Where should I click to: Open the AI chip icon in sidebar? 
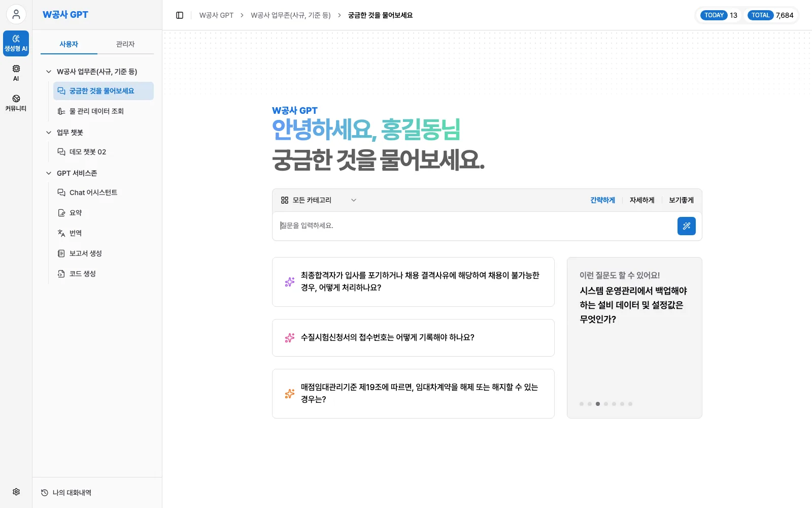click(x=16, y=73)
